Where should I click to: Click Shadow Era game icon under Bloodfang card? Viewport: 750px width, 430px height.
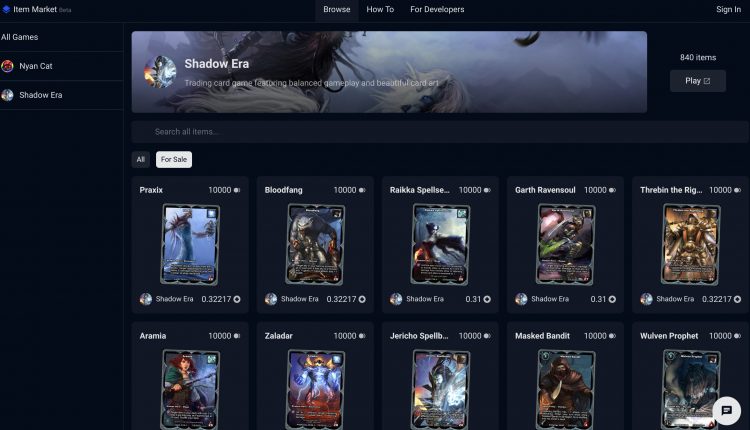point(271,299)
